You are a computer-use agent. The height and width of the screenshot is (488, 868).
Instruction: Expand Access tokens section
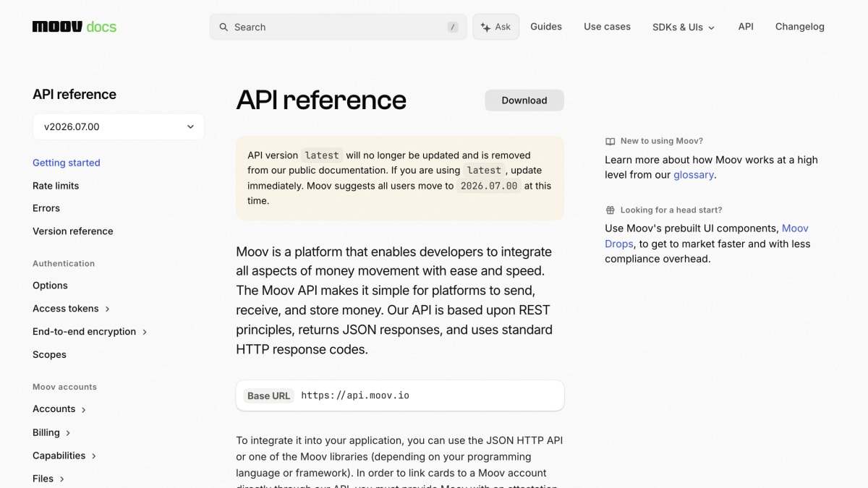click(72, 309)
